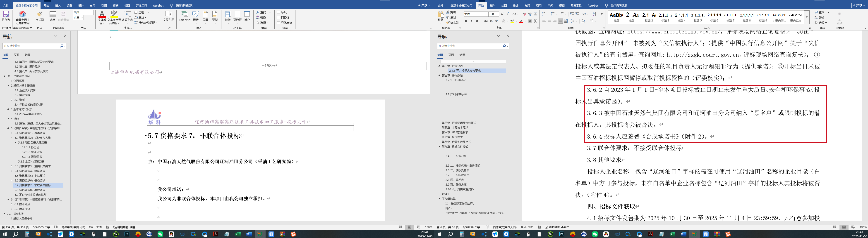Click 剪切 cut in the right window
The height and width of the screenshot is (238, 868).
coord(451,12)
